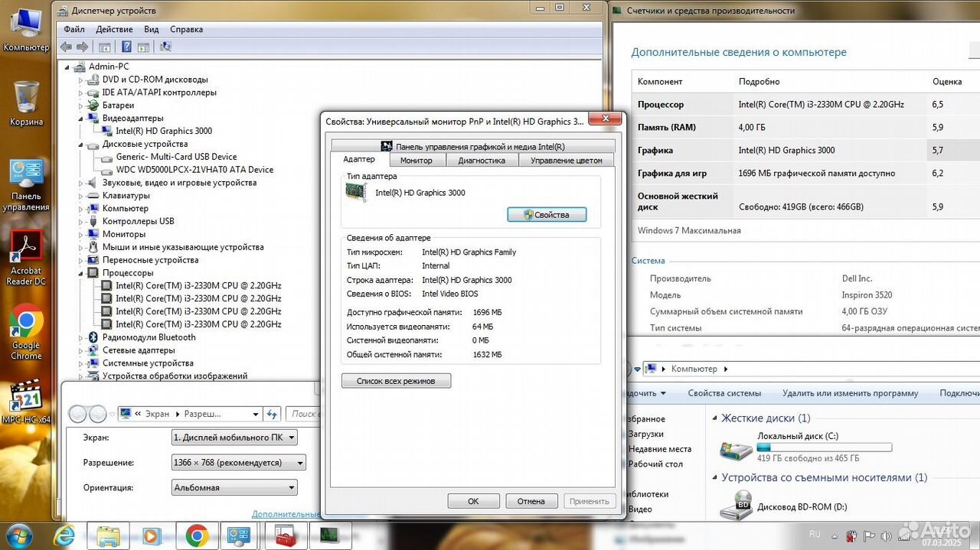Select Intel(R) HD Graphics 3000 in device tree
This screenshot has height=550, width=980.
click(x=164, y=131)
